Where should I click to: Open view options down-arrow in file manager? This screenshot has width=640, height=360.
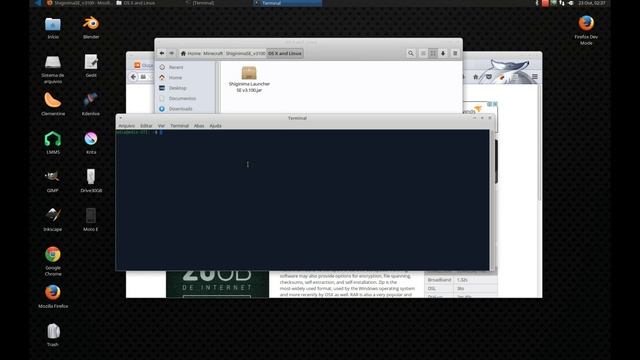point(443,53)
